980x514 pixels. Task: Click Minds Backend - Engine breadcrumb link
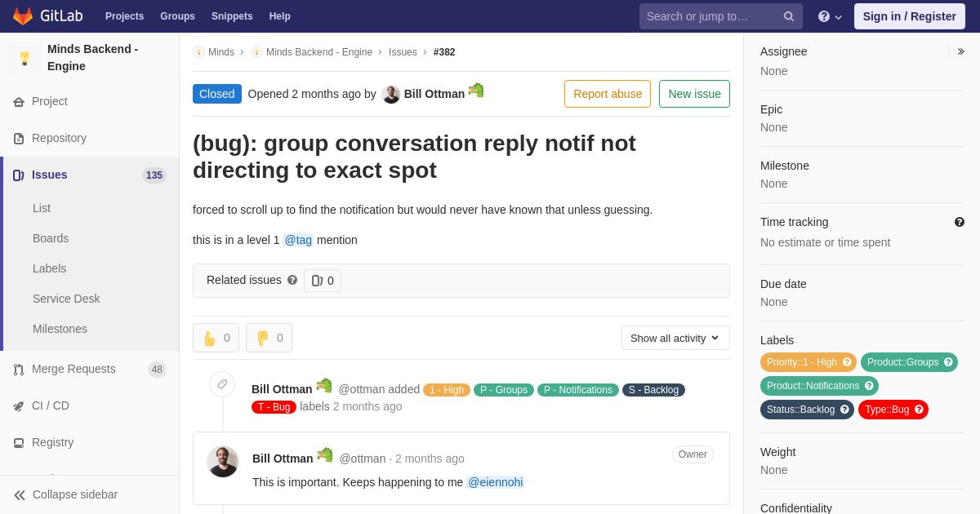[x=319, y=52]
